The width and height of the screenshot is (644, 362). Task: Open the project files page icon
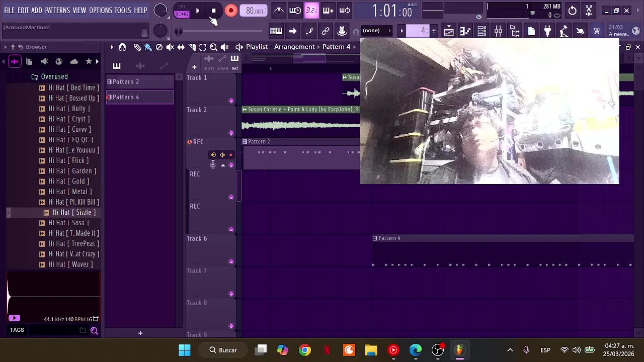click(531, 31)
